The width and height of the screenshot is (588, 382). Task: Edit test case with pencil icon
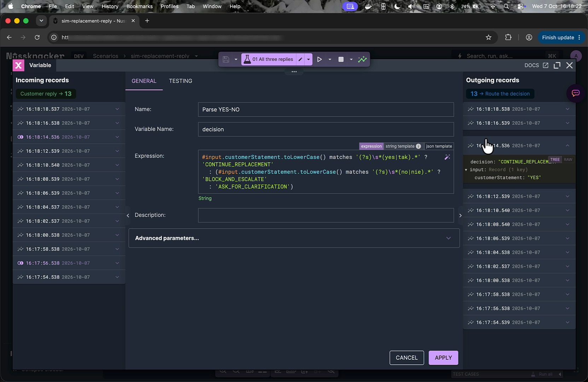(300, 59)
